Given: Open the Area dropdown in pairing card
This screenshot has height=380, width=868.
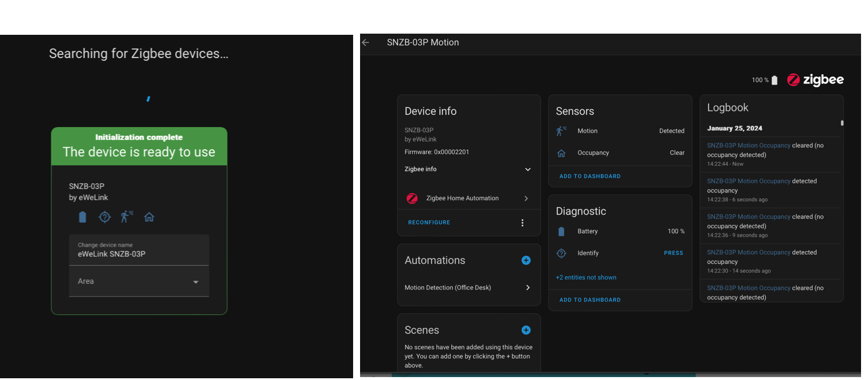Looking at the screenshot, I should tap(139, 281).
